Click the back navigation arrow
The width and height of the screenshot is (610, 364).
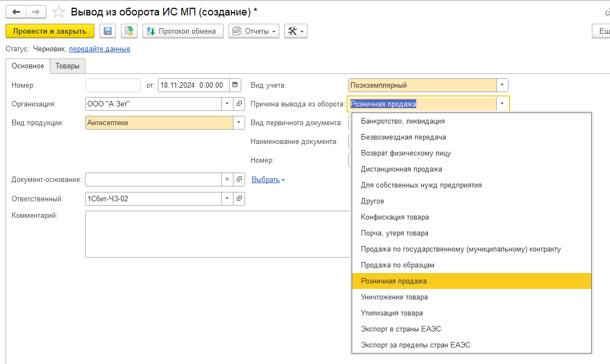tap(16, 12)
